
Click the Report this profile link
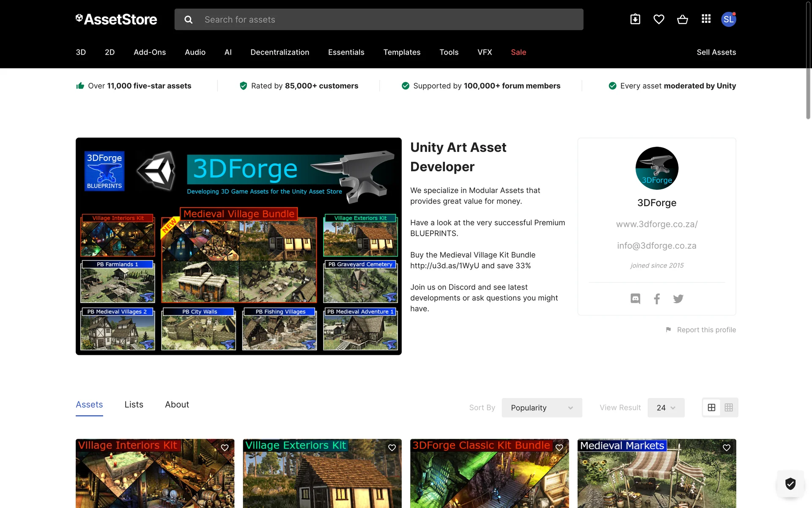point(706,330)
